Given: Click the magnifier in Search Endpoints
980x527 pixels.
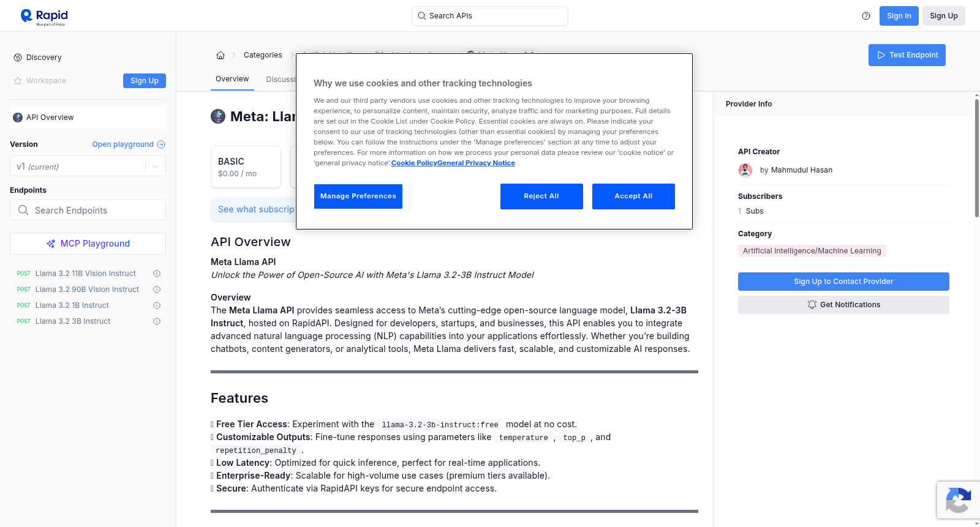Looking at the screenshot, I should point(23,210).
